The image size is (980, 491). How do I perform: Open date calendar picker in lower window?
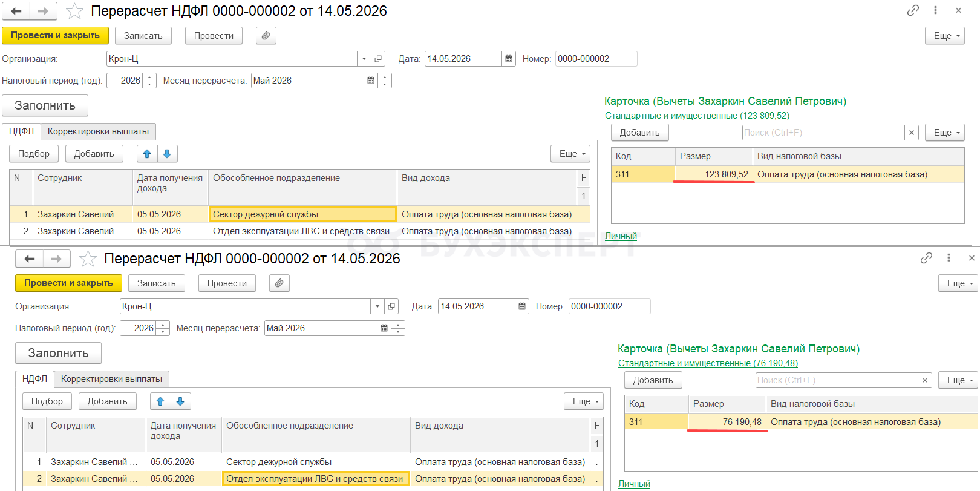coord(522,306)
